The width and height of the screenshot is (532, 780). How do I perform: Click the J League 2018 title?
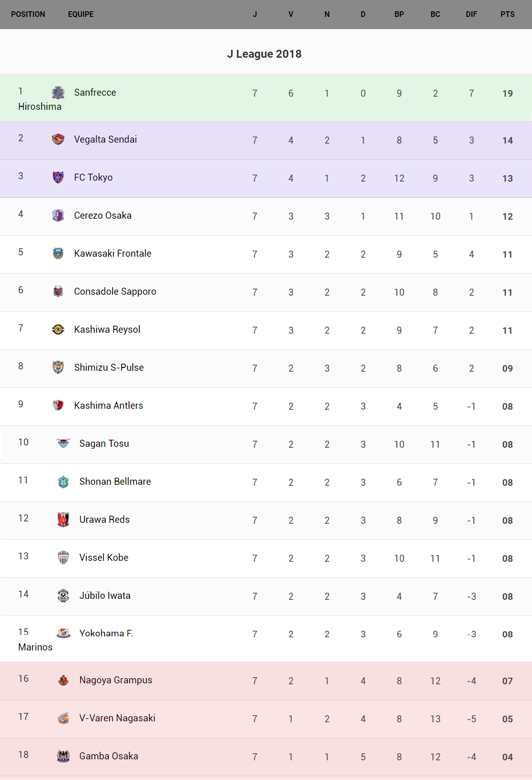(264, 54)
